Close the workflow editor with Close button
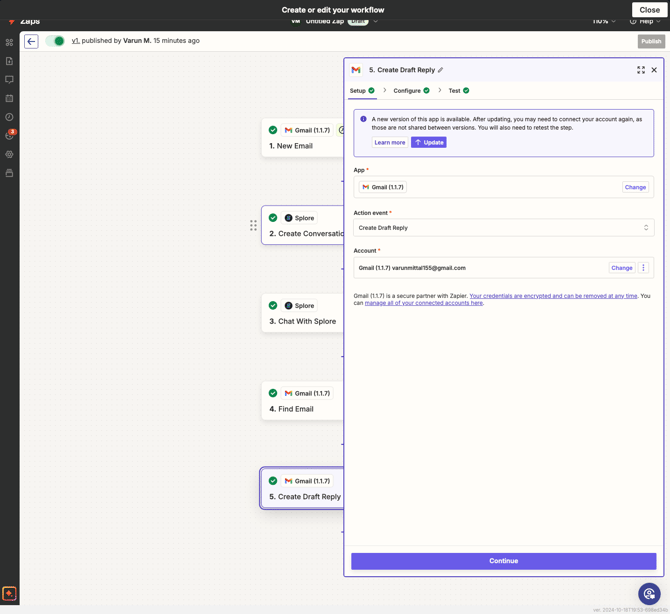The image size is (670, 614). pyautogui.click(x=649, y=10)
